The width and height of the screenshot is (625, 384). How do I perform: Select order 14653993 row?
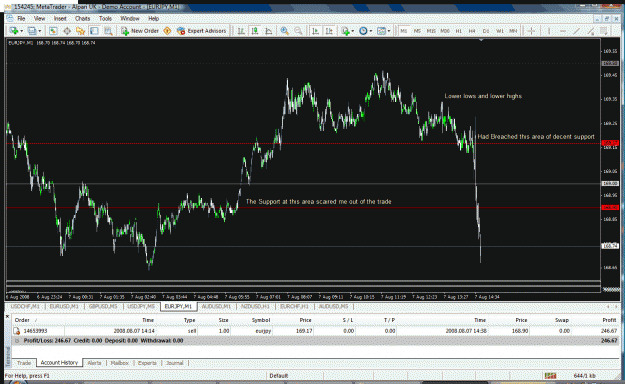(x=315, y=331)
